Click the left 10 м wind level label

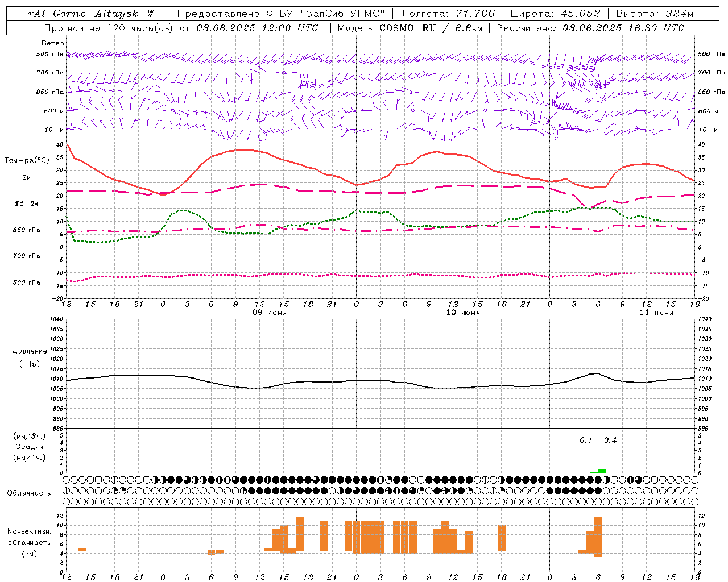click(x=55, y=130)
